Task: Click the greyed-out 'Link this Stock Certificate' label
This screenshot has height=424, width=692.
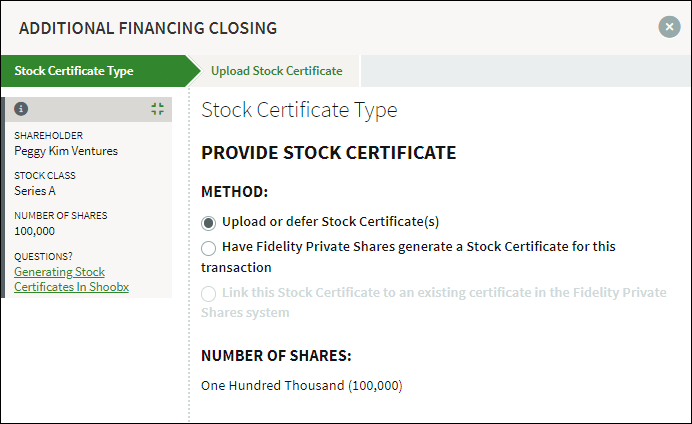Action: (434, 302)
